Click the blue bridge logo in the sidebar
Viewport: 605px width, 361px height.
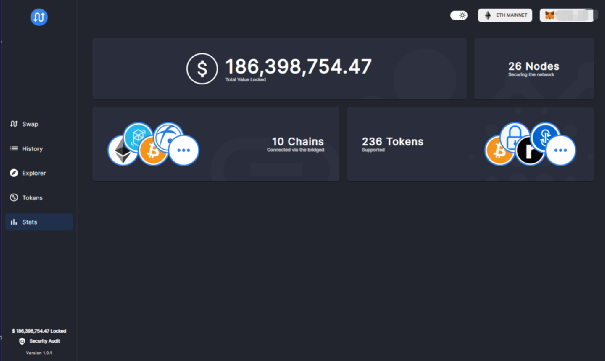point(39,17)
